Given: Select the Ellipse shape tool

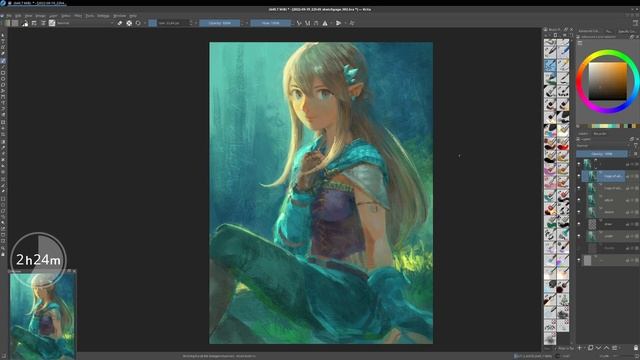Looking at the screenshot, I should pyautogui.click(x=3, y=79).
